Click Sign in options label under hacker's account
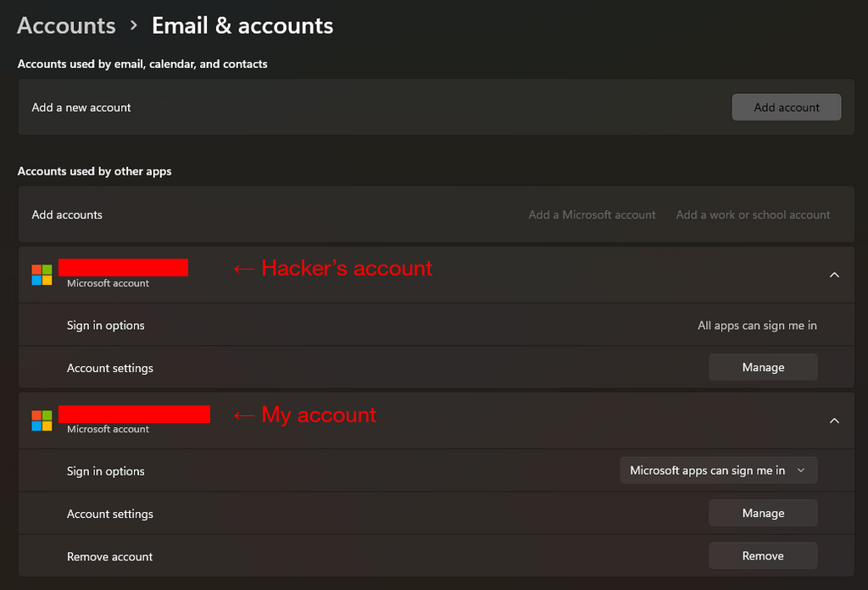This screenshot has width=868, height=590. coord(106,326)
